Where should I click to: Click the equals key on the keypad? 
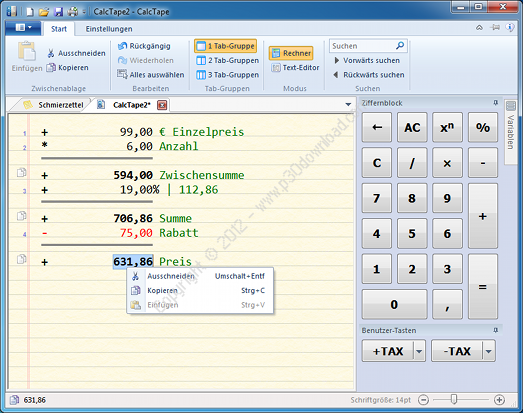click(x=483, y=287)
